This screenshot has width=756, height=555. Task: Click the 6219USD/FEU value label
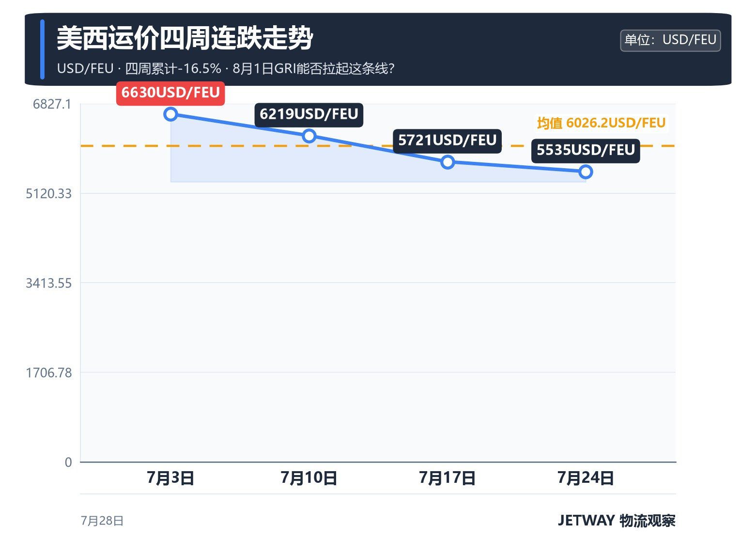click(x=309, y=114)
